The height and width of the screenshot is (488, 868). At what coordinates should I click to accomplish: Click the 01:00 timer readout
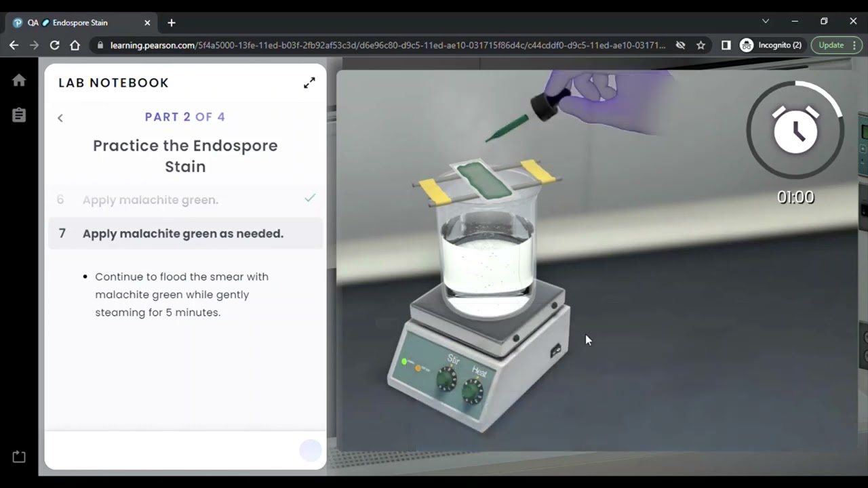click(795, 197)
